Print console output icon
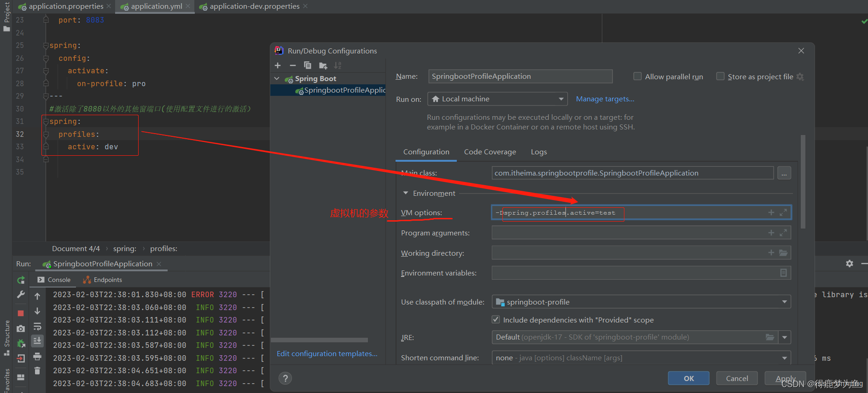868x393 pixels. (x=37, y=356)
